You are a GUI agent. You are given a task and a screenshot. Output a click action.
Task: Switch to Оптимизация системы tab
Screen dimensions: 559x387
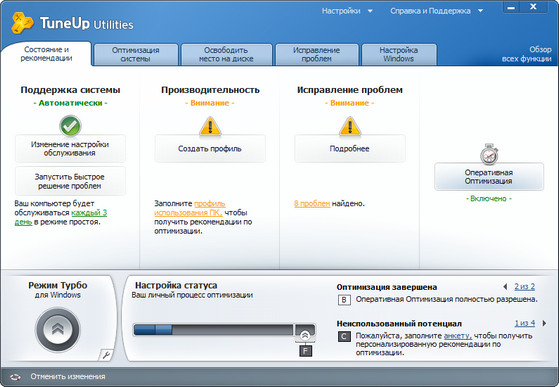click(x=135, y=55)
